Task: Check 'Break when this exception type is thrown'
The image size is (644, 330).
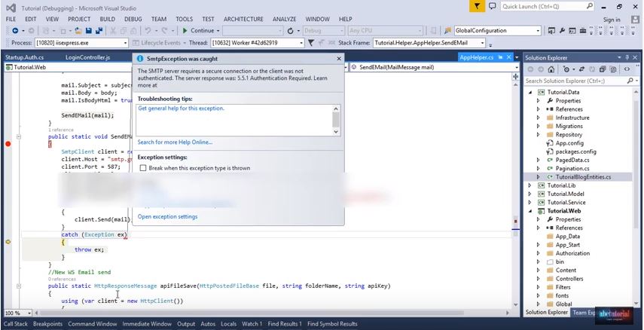Action: (143, 168)
